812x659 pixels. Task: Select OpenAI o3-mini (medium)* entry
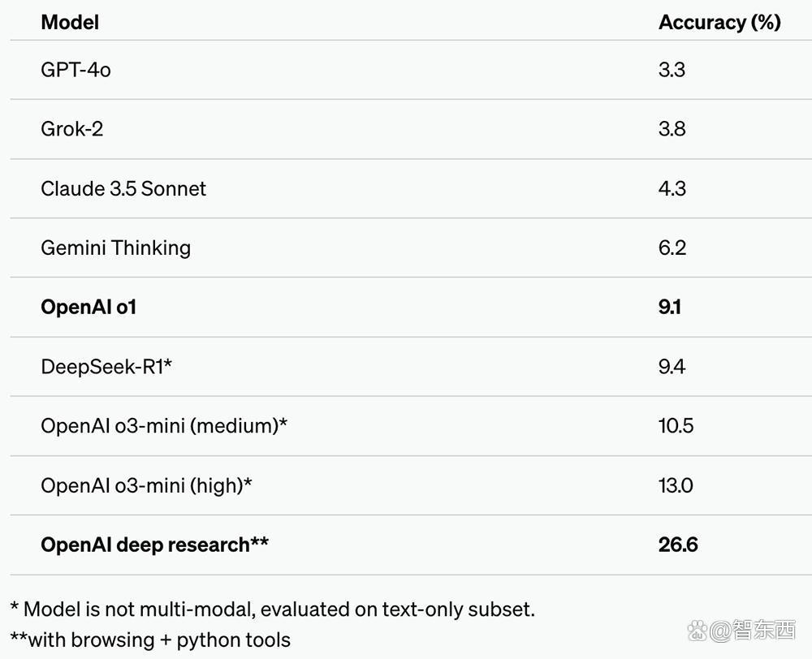164,426
